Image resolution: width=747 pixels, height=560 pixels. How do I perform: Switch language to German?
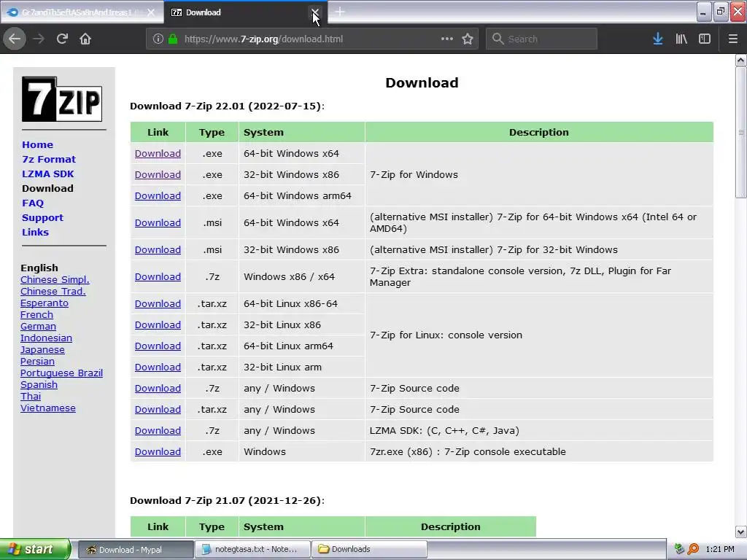point(38,327)
